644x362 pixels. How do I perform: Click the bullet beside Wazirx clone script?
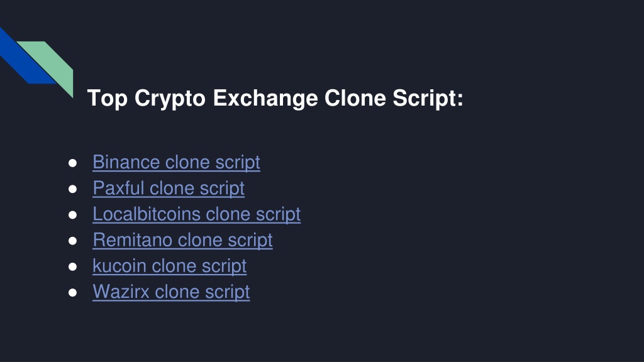(73, 292)
